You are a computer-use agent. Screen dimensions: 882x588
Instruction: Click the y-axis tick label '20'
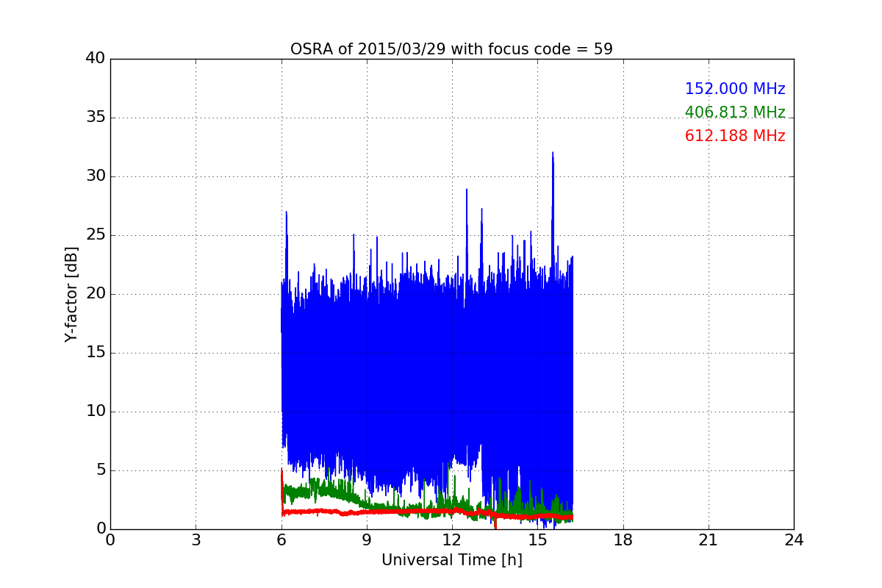(96, 294)
